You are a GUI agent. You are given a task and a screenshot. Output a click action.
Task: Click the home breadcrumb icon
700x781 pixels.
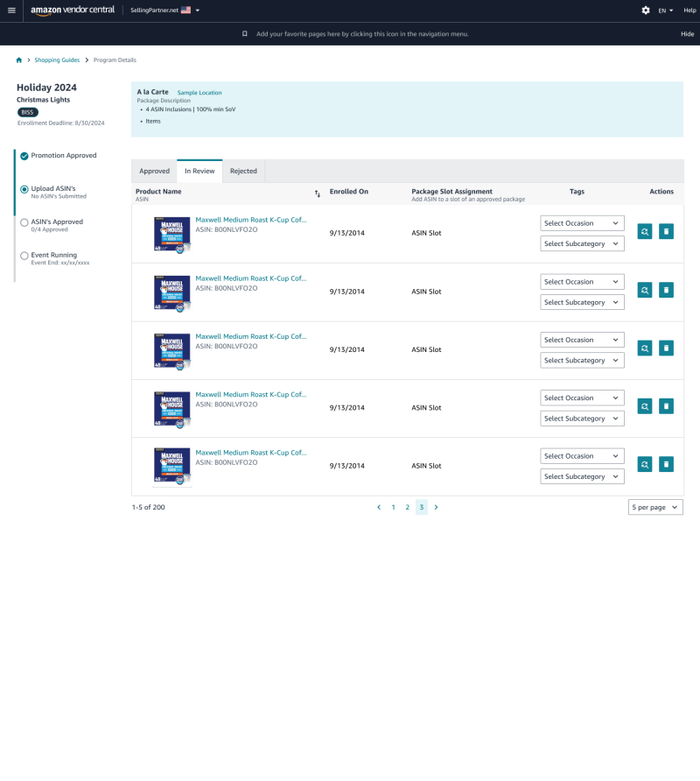click(19, 60)
